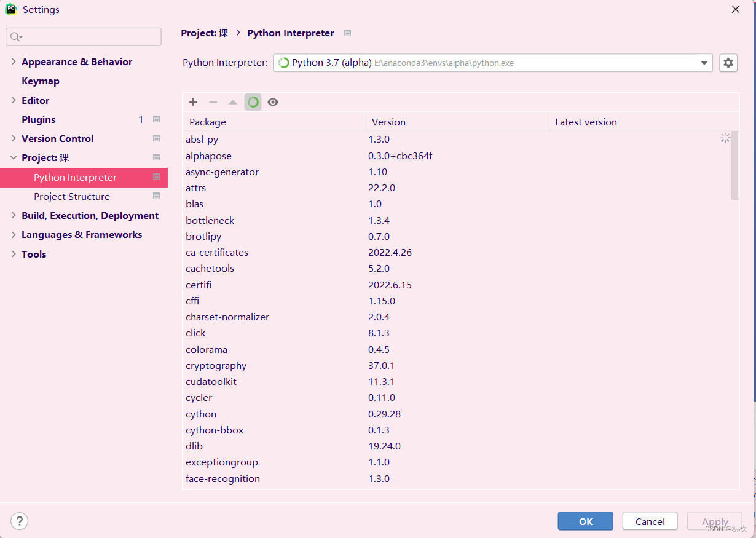Click the upgrade package up-arrow icon
Viewport: 756px width, 538px height.
pyautogui.click(x=233, y=102)
